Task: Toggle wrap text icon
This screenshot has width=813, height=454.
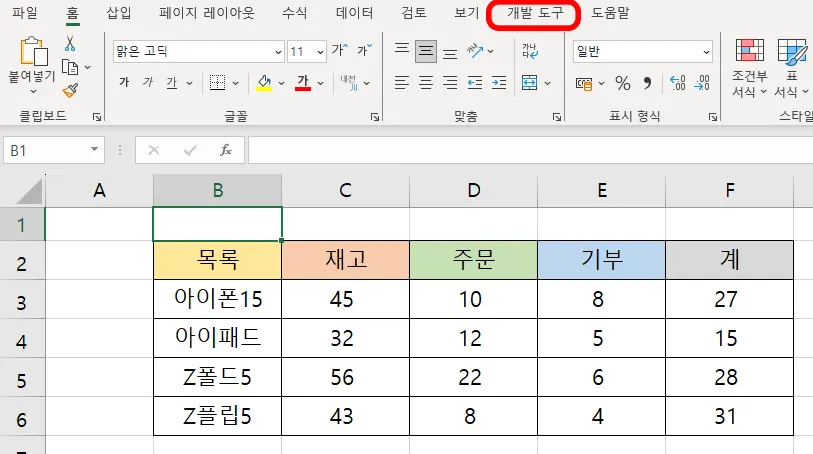Action: tap(530, 51)
